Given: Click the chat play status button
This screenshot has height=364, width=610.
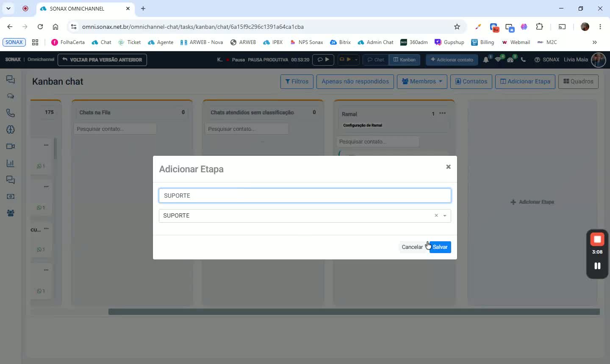Looking at the screenshot, I should click(x=323, y=60).
